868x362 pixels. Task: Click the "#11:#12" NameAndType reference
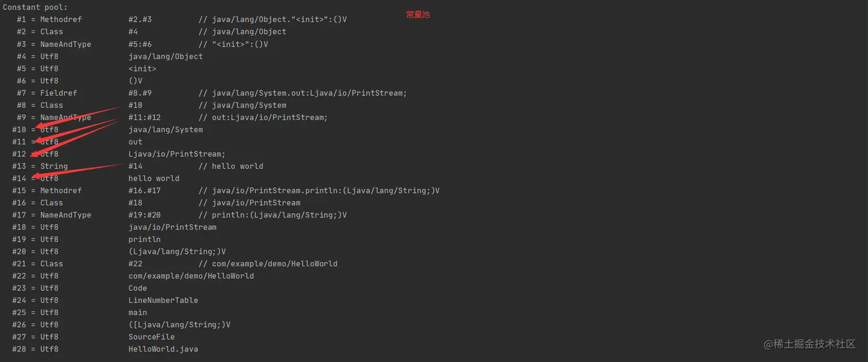click(144, 118)
